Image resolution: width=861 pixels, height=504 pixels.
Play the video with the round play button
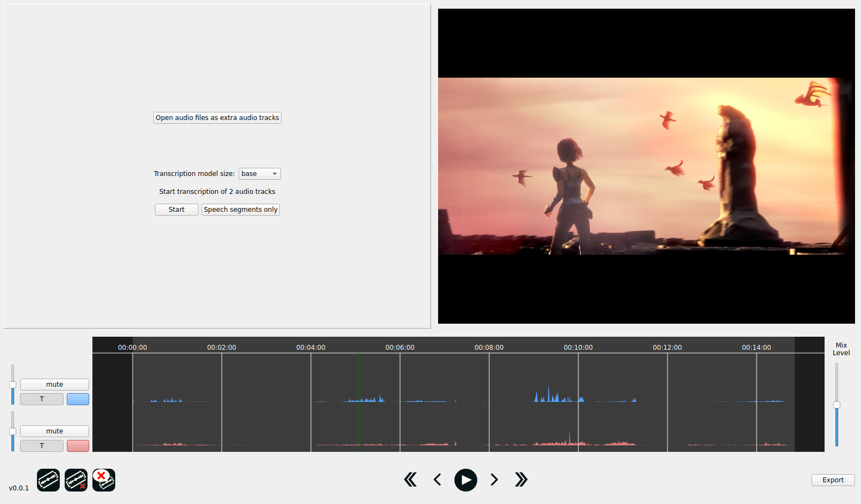click(x=466, y=480)
